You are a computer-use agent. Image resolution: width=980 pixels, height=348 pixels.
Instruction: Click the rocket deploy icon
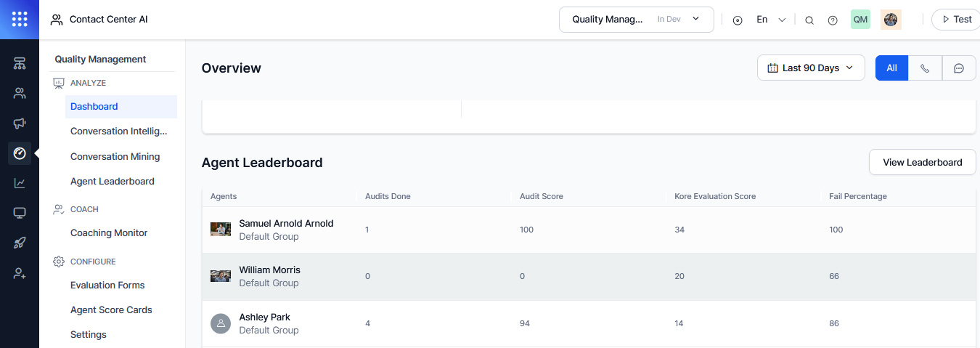pos(20,243)
